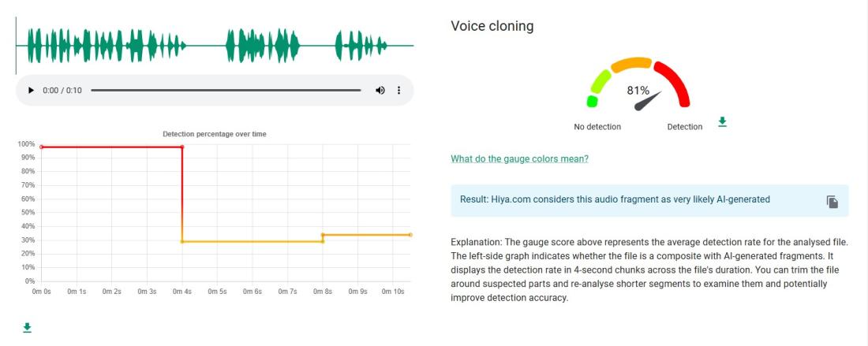Screen dimensions: 868x346
Task: Select the 0m 8s orange data point
Action: pos(323,235)
